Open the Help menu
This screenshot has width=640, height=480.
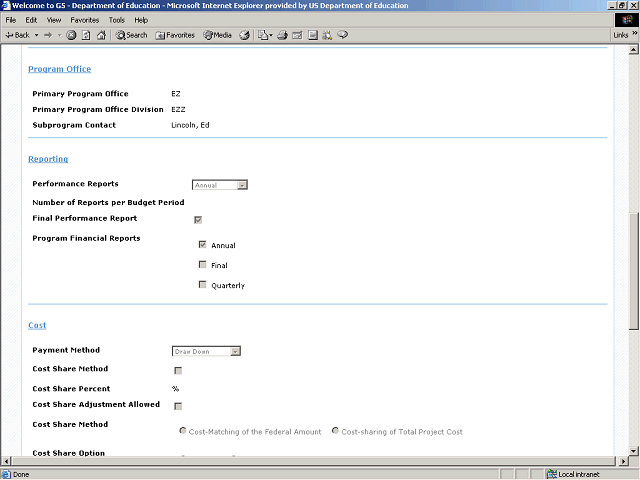pos(141,20)
